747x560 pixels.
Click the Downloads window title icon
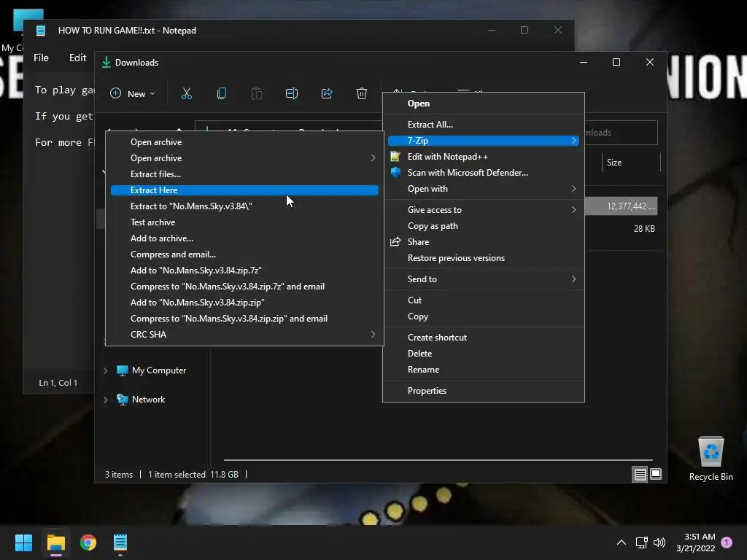point(107,63)
